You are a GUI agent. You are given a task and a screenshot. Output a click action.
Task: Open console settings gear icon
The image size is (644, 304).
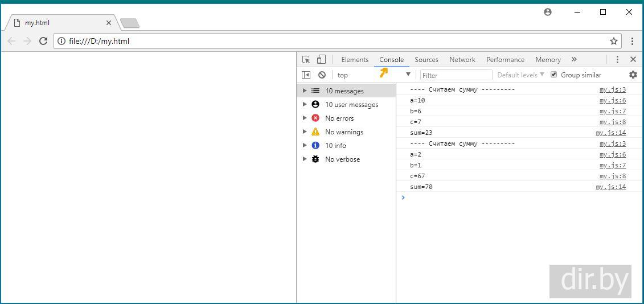coord(633,75)
